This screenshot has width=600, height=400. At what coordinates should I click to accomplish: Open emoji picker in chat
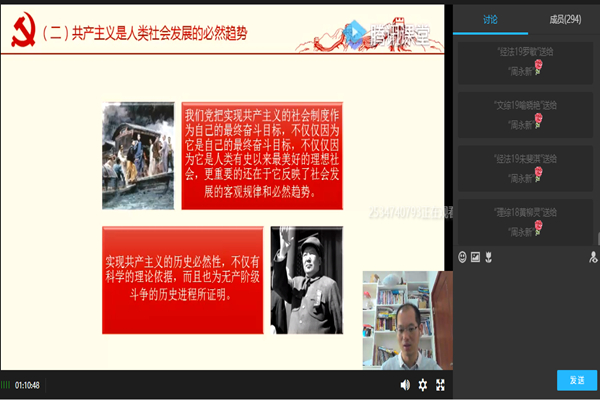[463, 257]
